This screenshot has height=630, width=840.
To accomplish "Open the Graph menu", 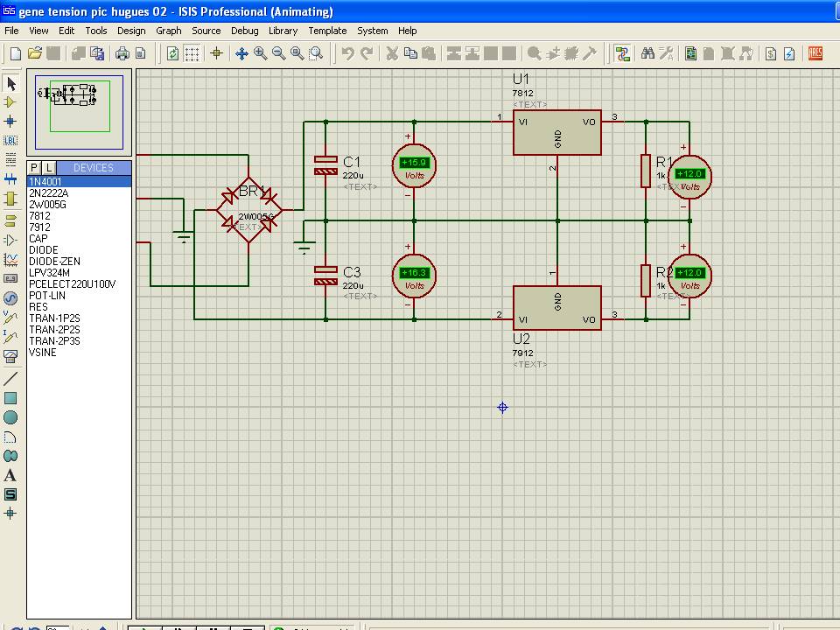I will [x=169, y=31].
